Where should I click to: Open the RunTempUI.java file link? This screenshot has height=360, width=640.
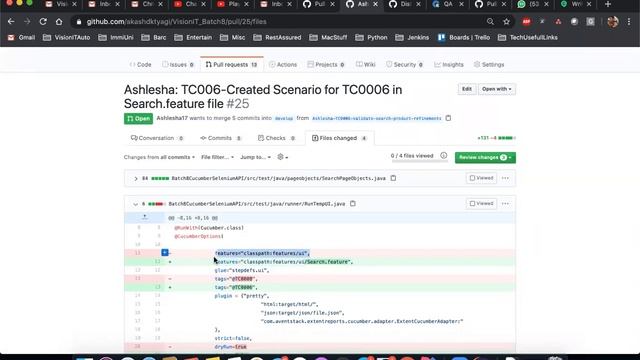(x=257, y=204)
